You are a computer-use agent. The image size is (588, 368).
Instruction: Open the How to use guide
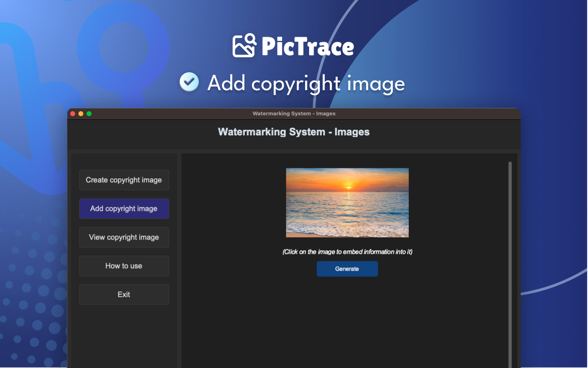click(x=124, y=266)
